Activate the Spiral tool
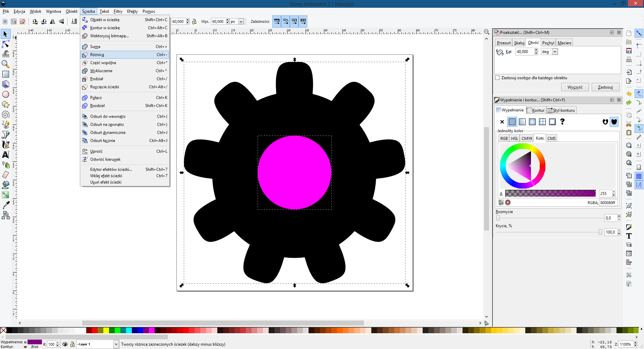644x349 pixels. 6,115
